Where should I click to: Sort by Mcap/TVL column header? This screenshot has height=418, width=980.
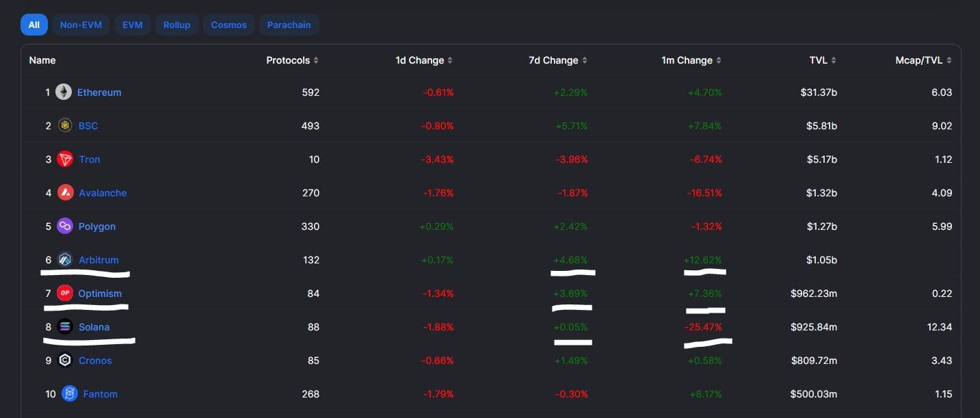[919, 60]
